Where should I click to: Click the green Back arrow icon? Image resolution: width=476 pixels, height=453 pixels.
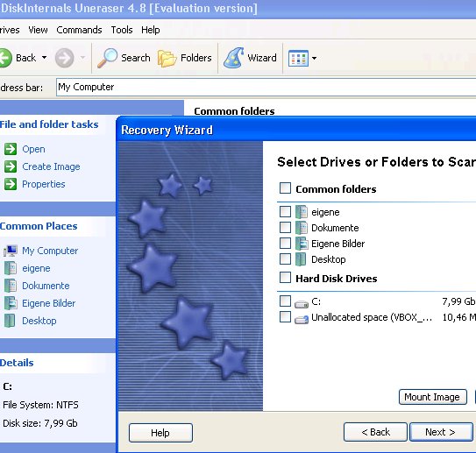[5, 58]
